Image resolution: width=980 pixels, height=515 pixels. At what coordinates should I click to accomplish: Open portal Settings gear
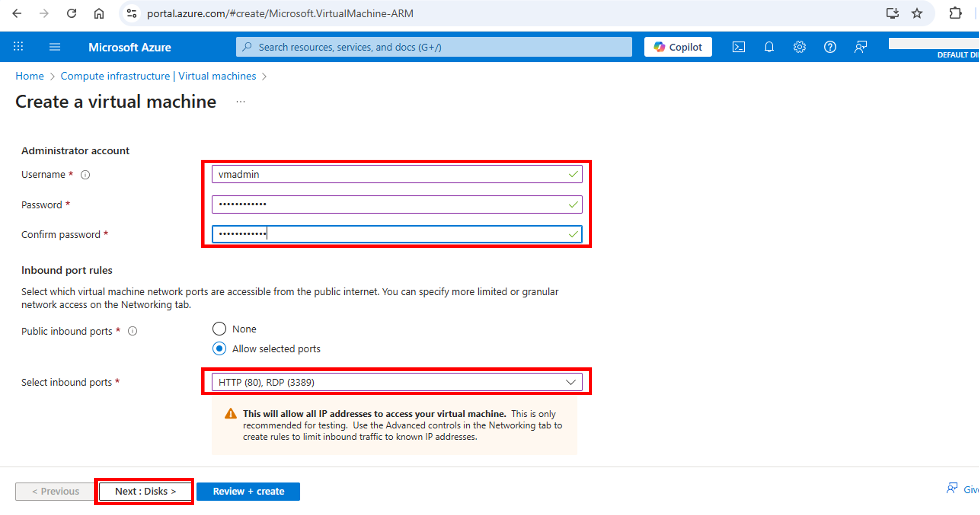(x=799, y=47)
